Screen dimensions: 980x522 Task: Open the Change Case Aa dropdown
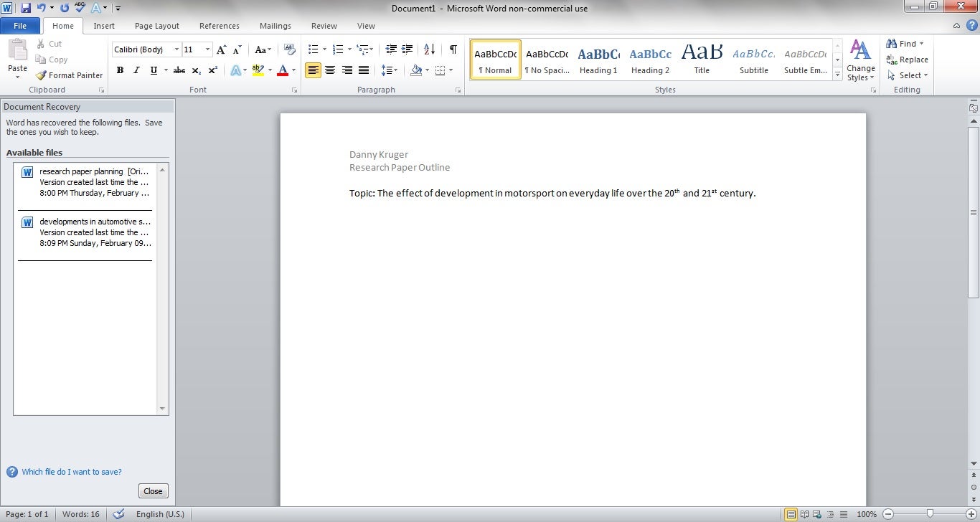263,49
